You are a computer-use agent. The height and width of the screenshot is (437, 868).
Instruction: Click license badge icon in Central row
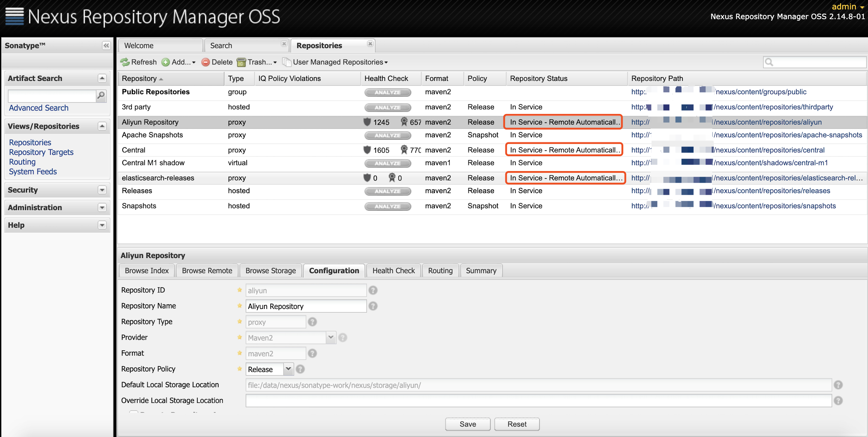click(x=404, y=150)
